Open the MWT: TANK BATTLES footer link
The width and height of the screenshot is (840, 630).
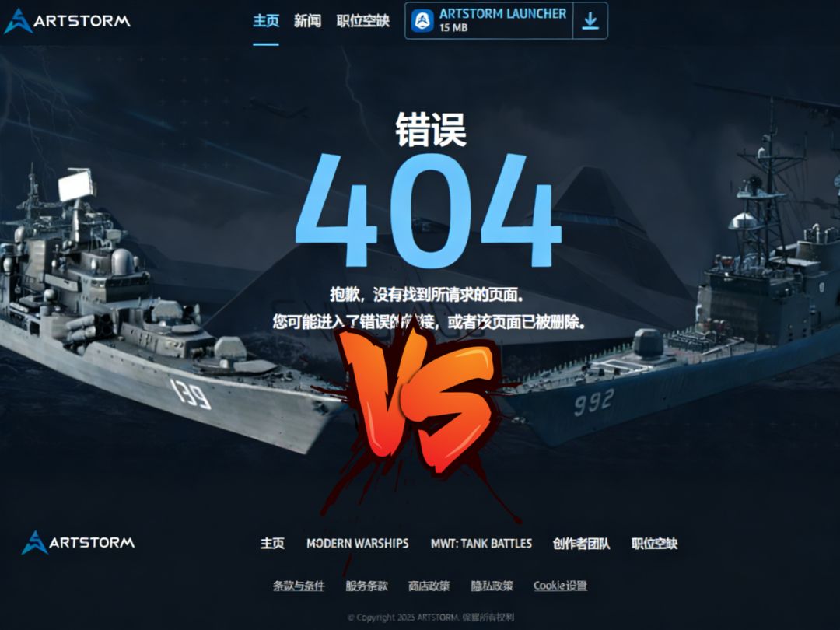coord(481,543)
